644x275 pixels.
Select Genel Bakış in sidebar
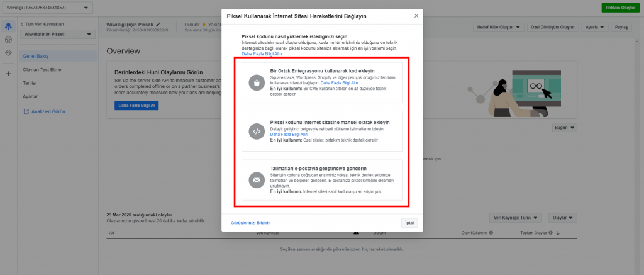pyautogui.click(x=57, y=56)
